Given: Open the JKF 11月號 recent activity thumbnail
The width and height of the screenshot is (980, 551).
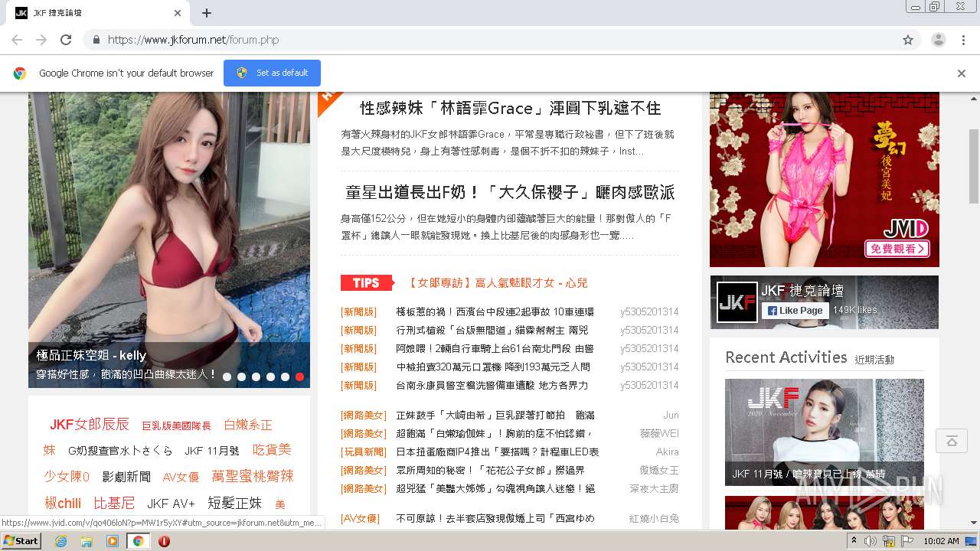Looking at the screenshot, I should pyautogui.click(x=825, y=432).
